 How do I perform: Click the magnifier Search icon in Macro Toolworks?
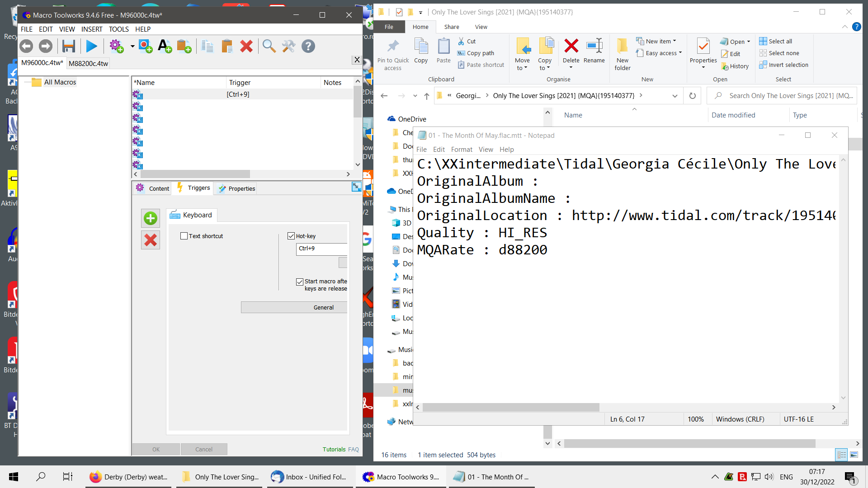pos(269,46)
